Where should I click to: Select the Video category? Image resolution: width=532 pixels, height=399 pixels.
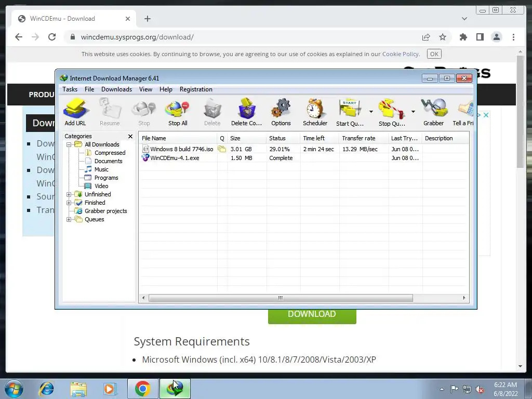pyautogui.click(x=101, y=186)
